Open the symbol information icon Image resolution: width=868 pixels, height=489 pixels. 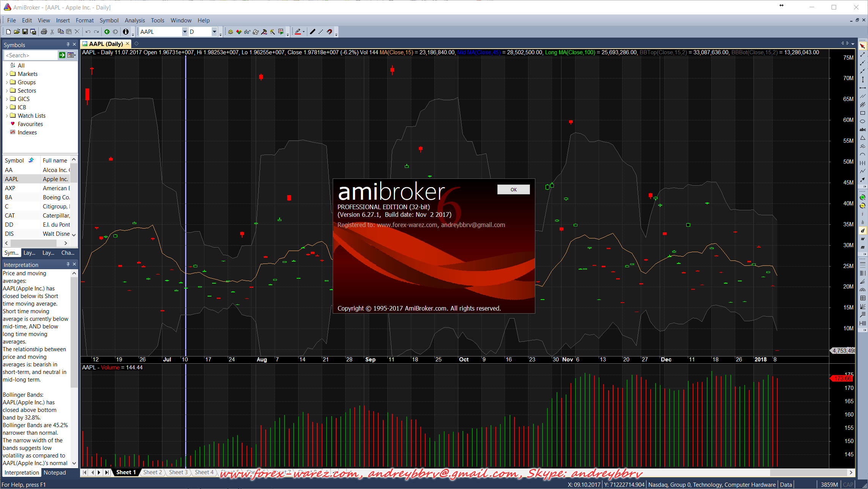click(x=126, y=32)
